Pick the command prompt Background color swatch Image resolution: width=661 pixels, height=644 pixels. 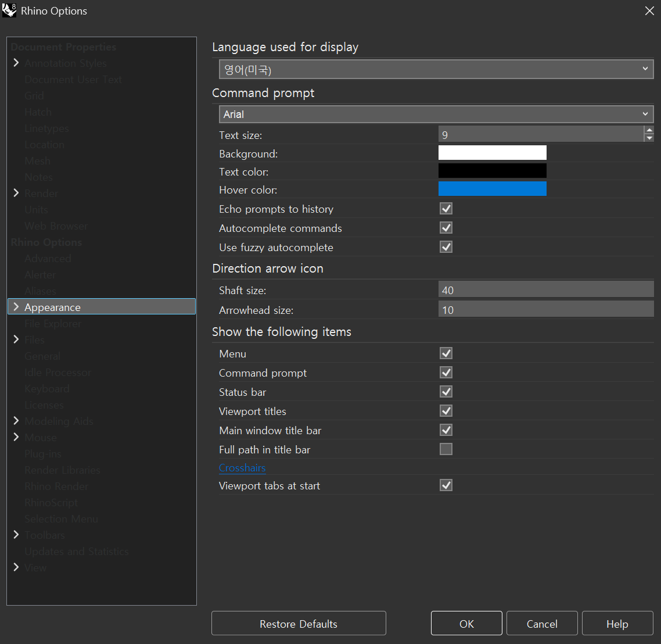(x=493, y=153)
